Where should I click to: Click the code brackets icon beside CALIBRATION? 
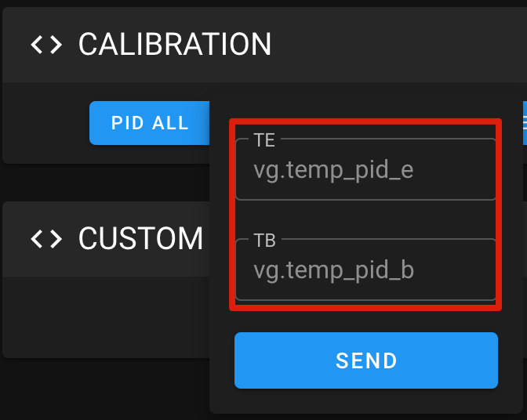(46, 45)
